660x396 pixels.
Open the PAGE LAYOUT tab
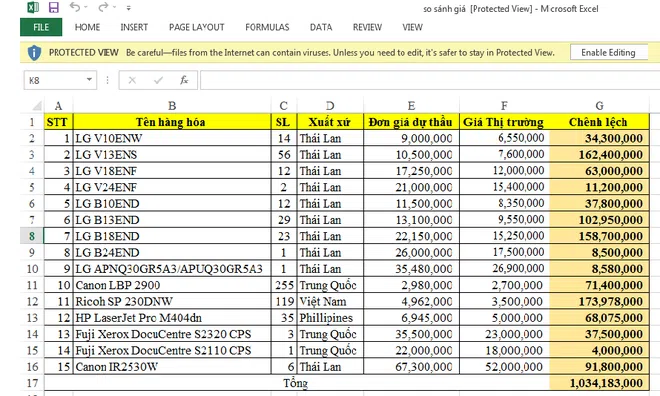(x=197, y=27)
